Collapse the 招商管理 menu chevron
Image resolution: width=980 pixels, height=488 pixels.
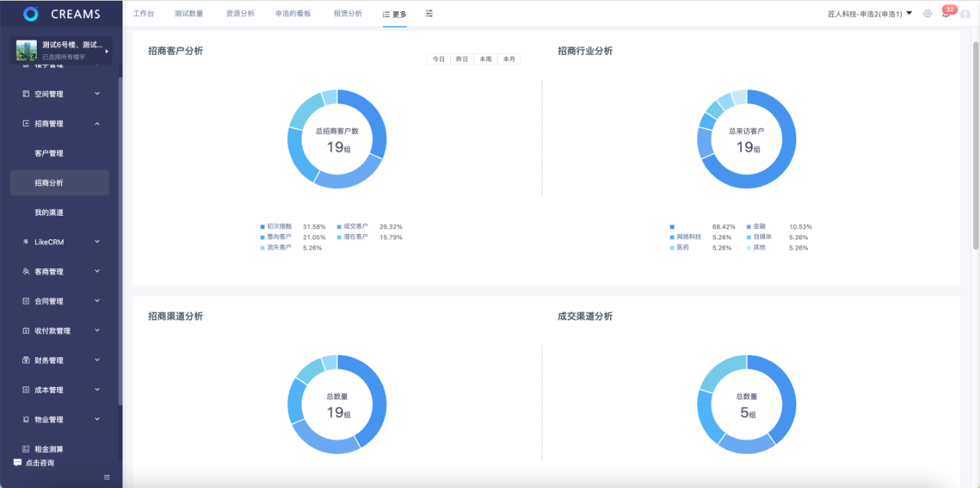pyautogui.click(x=97, y=124)
